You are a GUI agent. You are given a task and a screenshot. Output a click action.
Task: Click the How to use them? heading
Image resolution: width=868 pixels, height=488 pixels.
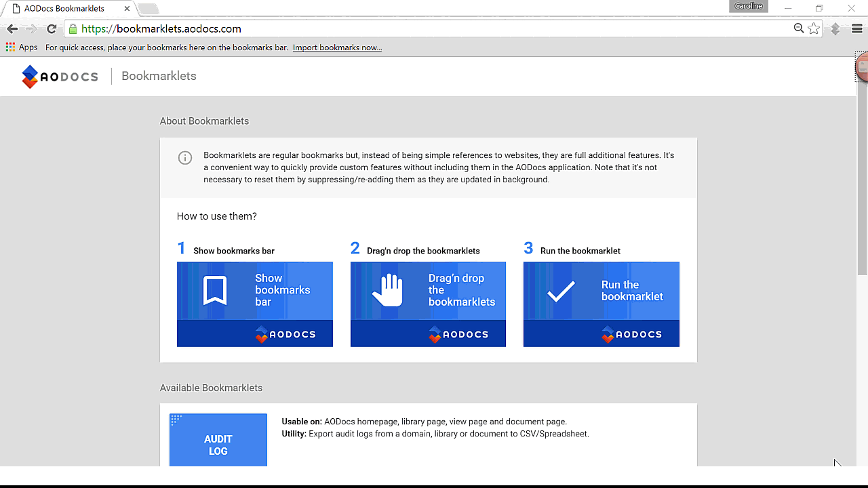pos(217,216)
